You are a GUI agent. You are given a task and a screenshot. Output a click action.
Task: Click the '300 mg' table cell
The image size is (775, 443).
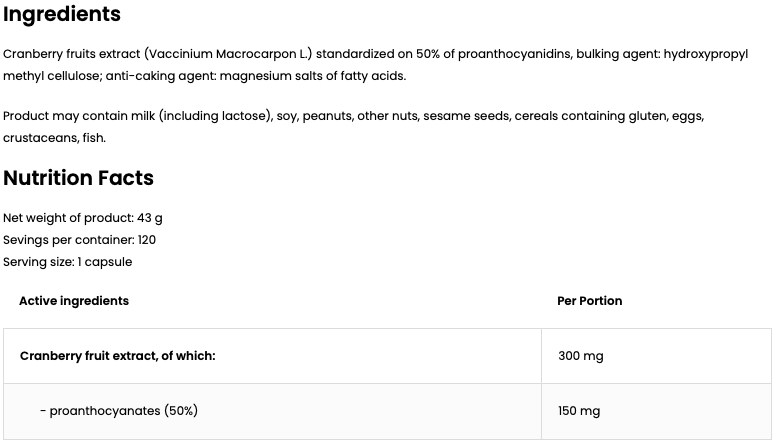[x=580, y=356]
